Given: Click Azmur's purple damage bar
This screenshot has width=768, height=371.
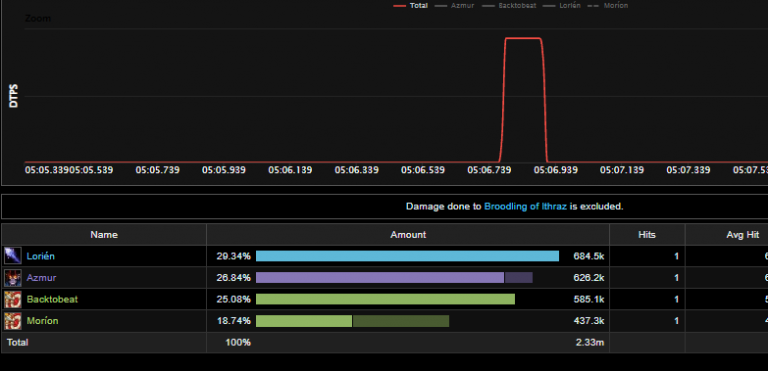Looking at the screenshot, I should [380, 277].
